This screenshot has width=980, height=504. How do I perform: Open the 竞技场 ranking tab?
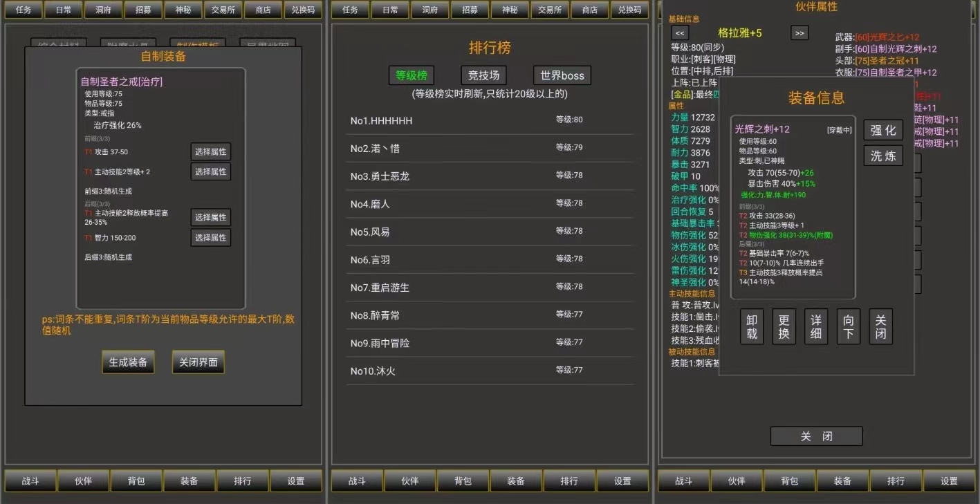pos(483,75)
